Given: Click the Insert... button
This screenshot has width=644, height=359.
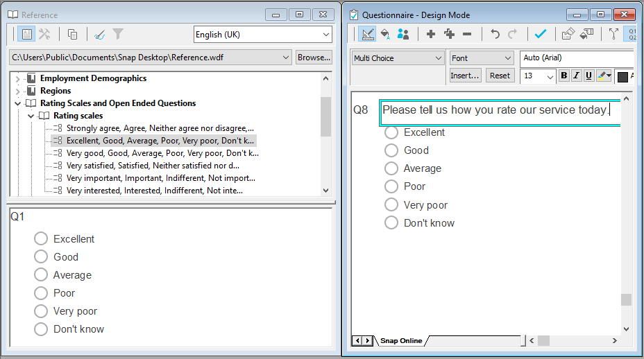Looking at the screenshot, I should pyautogui.click(x=465, y=76).
